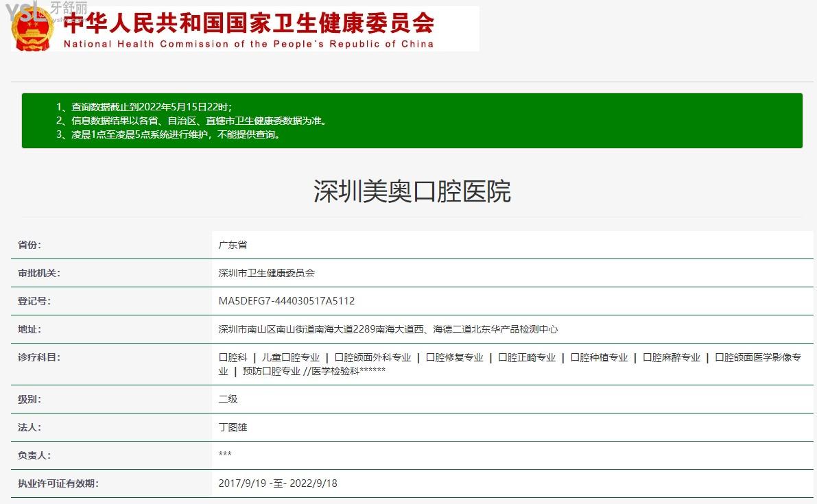
Task: Click the 法人 field label
Action: pyautogui.click(x=29, y=427)
